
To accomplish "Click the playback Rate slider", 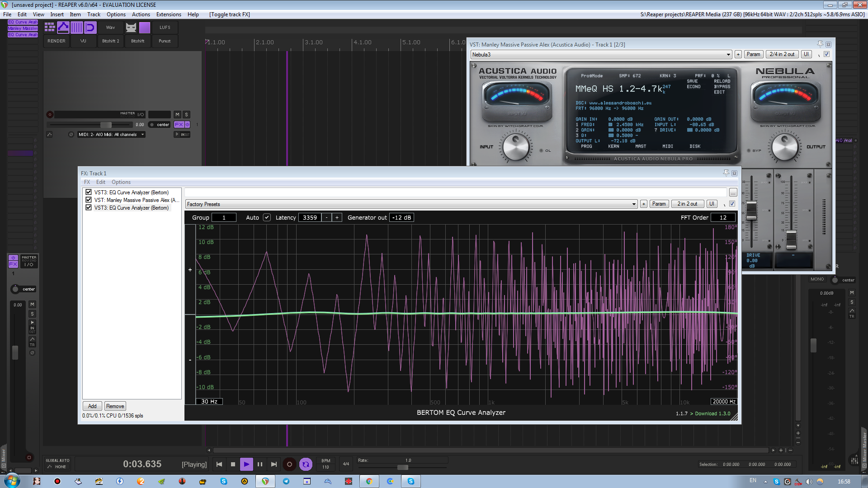I will (x=402, y=467).
